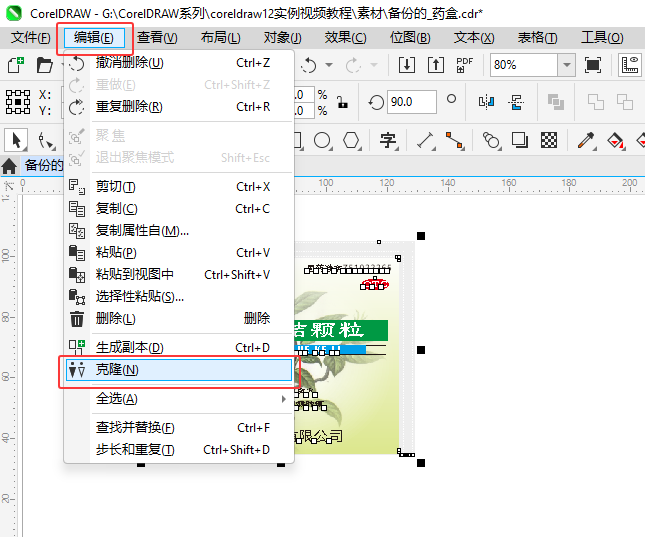Click the Welcome screen home icon
The image size is (645, 537).
click(9, 166)
